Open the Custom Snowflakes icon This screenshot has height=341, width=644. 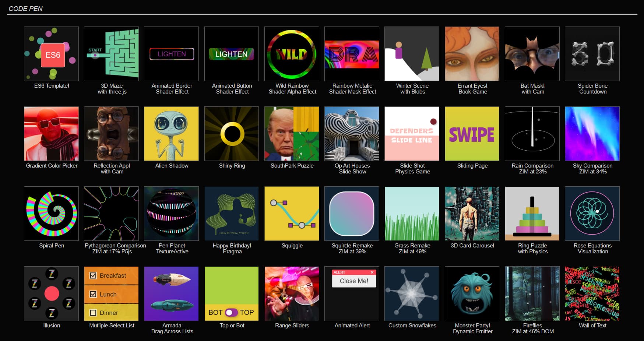tap(412, 293)
